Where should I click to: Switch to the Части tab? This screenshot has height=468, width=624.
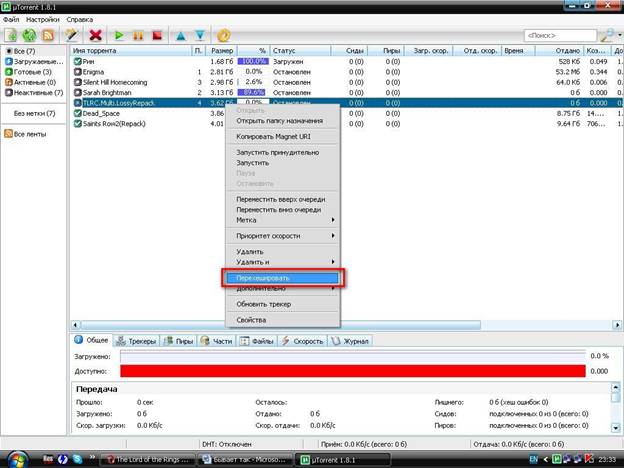coord(216,341)
